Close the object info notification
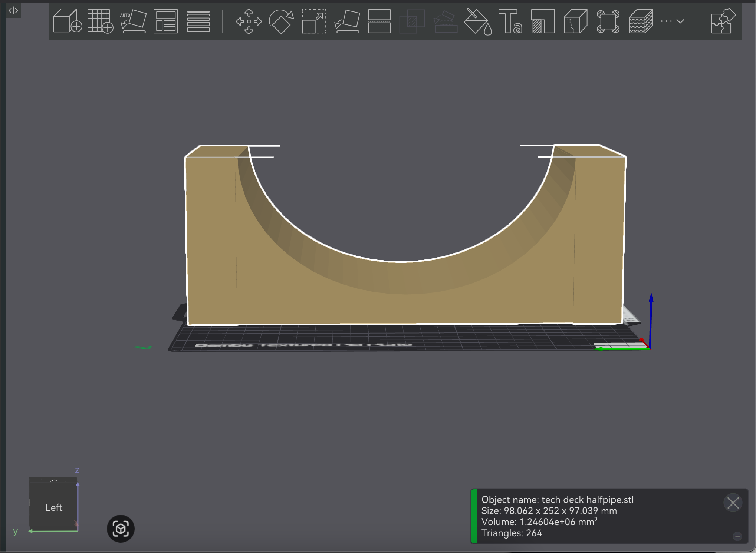Image resolution: width=756 pixels, height=553 pixels. coord(733,503)
